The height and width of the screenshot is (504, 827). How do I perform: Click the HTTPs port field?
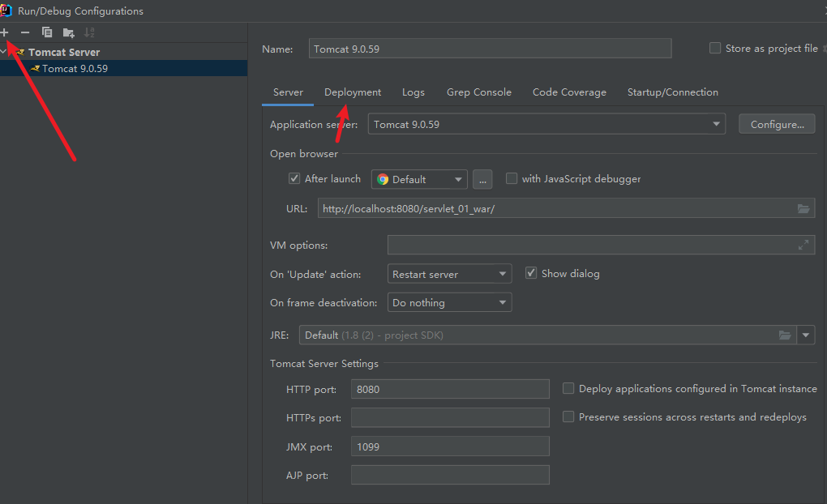pos(450,417)
